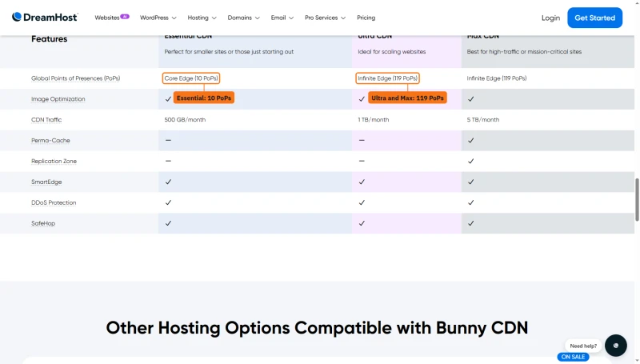The width and height of the screenshot is (640, 364).
Task: Click the DreamHost logo
Action: (x=45, y=17)
